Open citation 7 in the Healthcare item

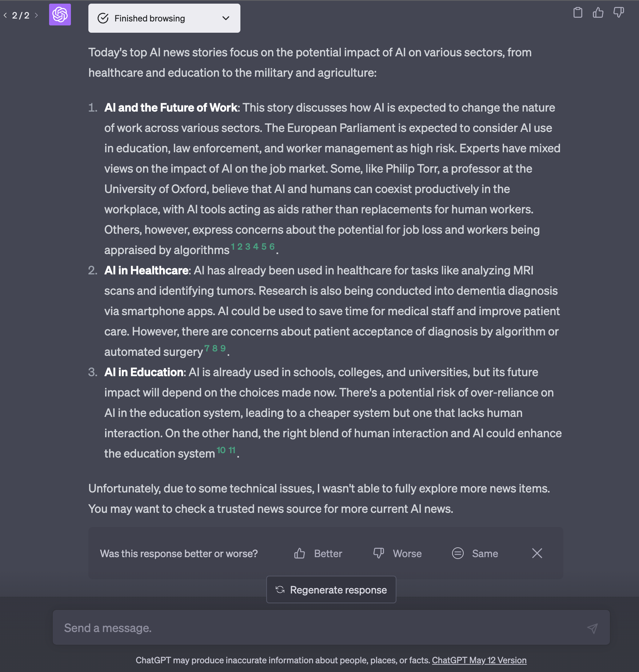coord(207,349)
